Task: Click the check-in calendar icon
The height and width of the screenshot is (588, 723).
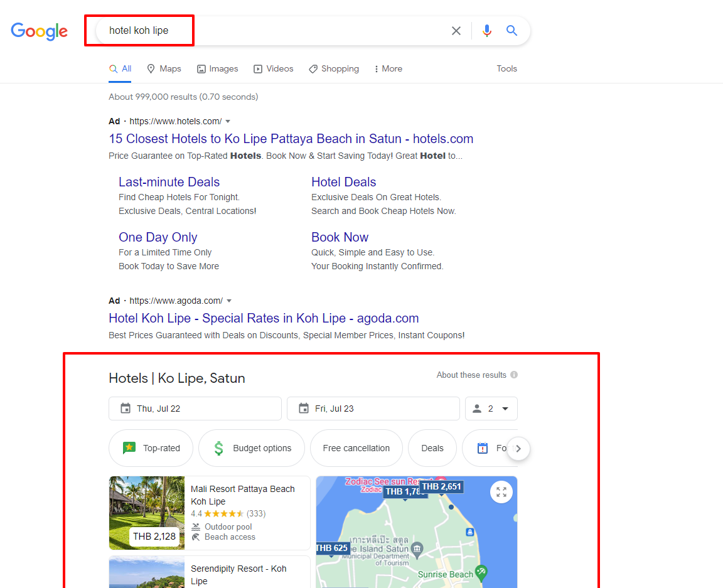Action: coord(126,409)
